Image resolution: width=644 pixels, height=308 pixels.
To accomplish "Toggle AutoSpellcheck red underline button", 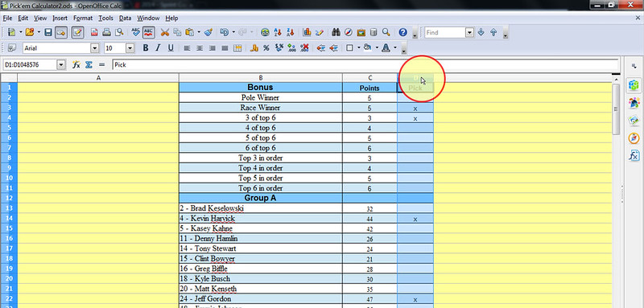I will [x=148, y=32].
